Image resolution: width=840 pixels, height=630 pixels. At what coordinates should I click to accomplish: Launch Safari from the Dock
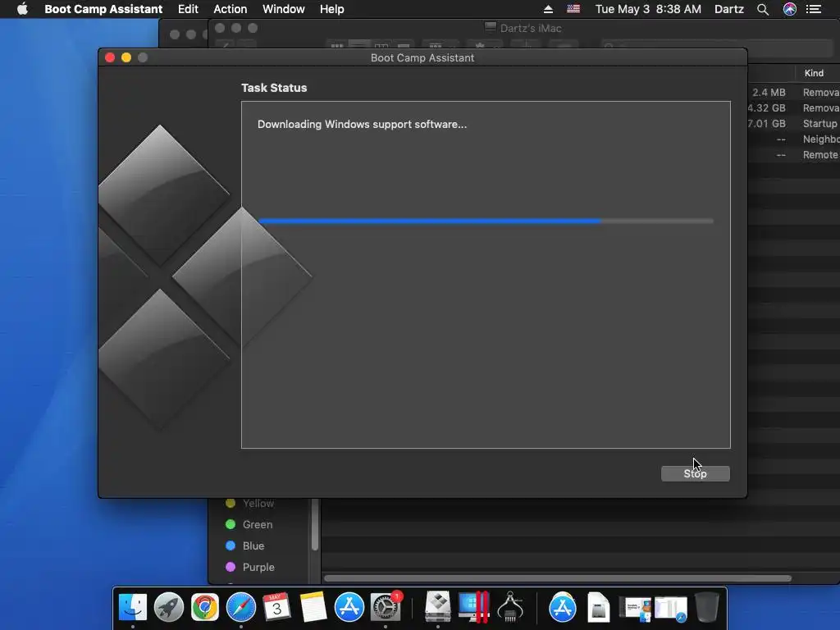(241, 608)
